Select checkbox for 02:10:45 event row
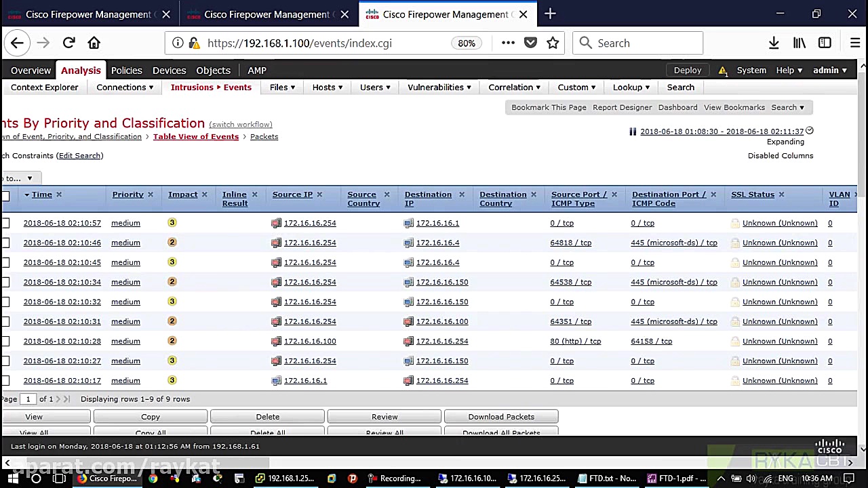The image size is (868, 488). point(5,262)
